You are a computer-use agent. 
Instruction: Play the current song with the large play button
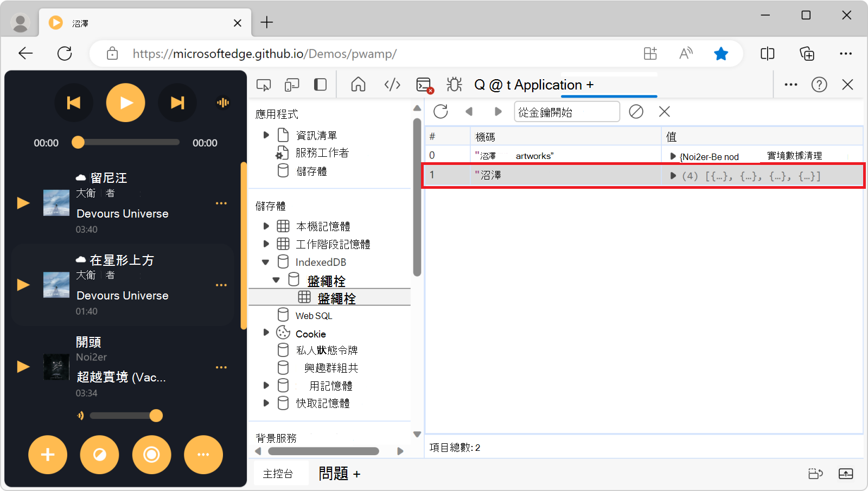pos(125,103)
